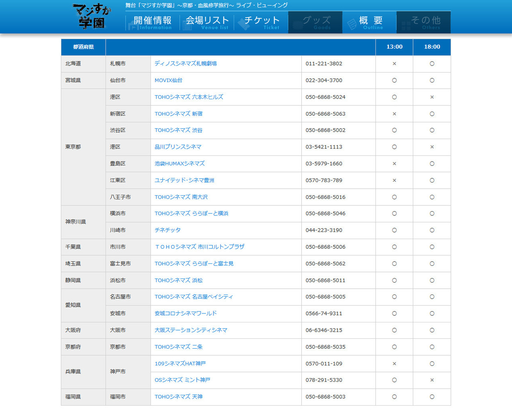Click phone number 022-304-3700
512x420 pixels.
tap(324, 80)
